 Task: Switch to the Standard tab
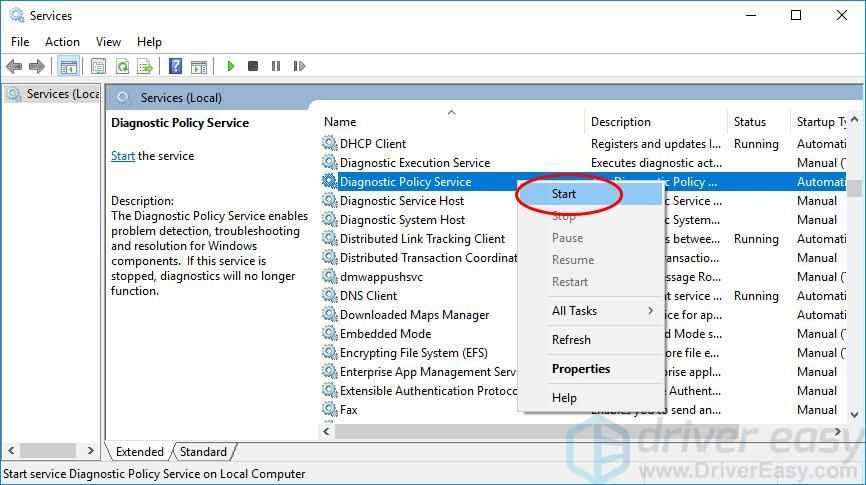pos(203,452)
